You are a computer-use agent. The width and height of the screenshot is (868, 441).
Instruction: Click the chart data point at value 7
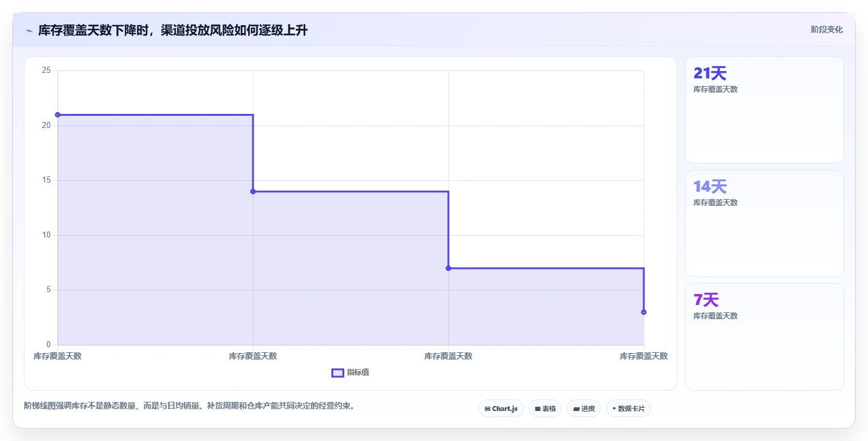[x=448, y=268]
